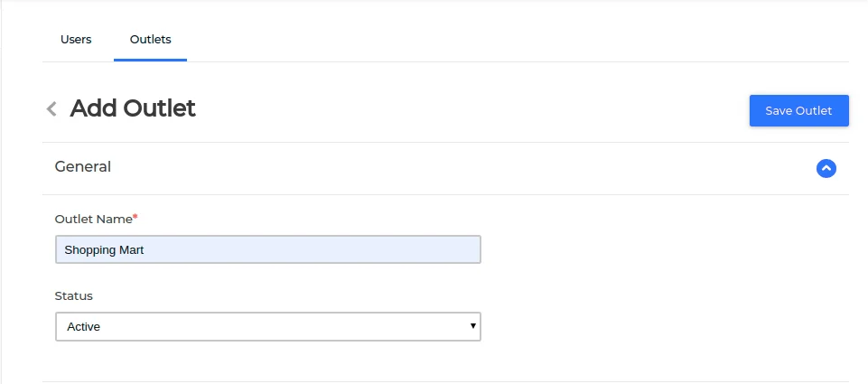The width and height of the screenshot is (868, 384).
Task: Collapse General section with blue chevron icon
Action: click(826, 168)
